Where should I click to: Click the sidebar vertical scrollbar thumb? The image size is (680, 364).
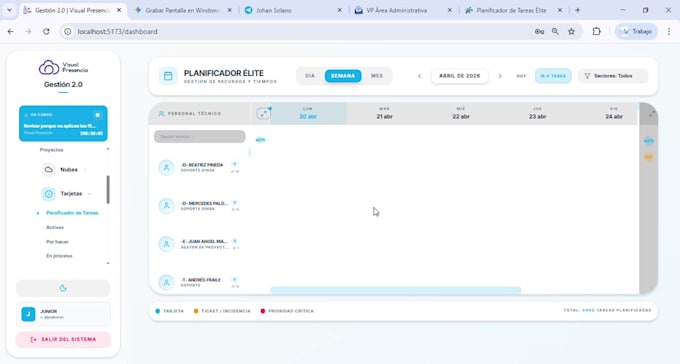(x=108, y=190)
